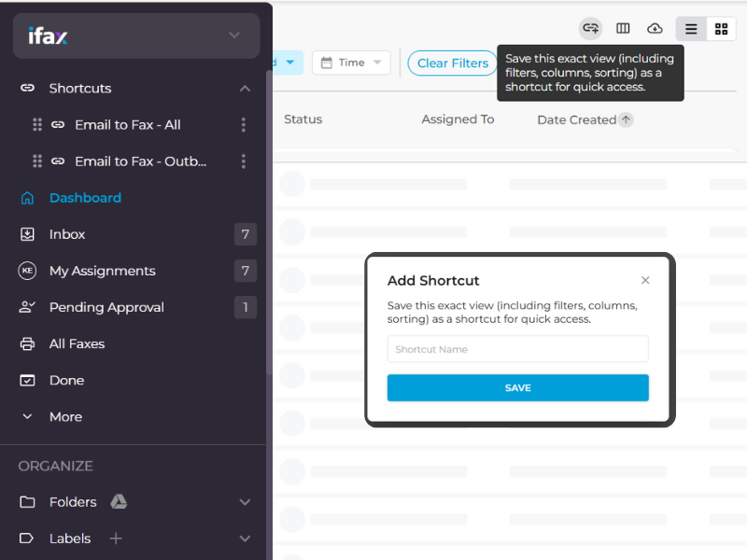Toggle the Date Created sort arrow
Viewport: 747px width, 560px height.
[x=627, y=119]
